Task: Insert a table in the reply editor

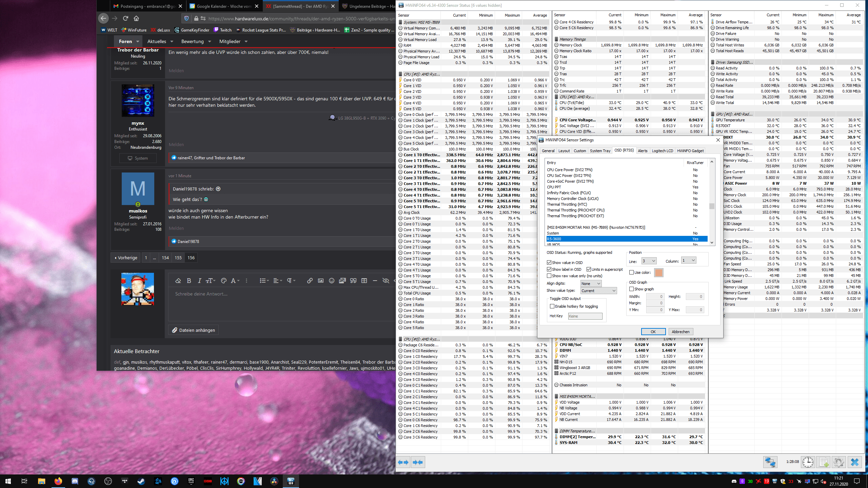Action: tap(364, 281)
